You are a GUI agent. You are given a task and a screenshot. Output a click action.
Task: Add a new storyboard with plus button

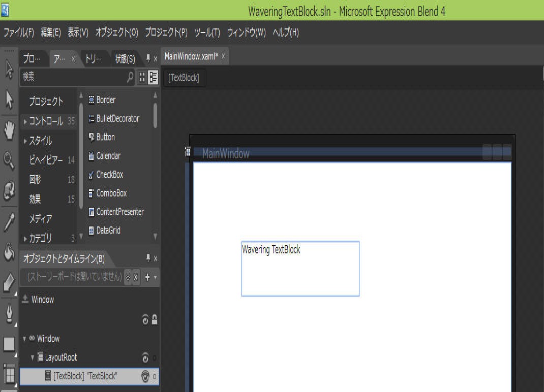point(147,277)
